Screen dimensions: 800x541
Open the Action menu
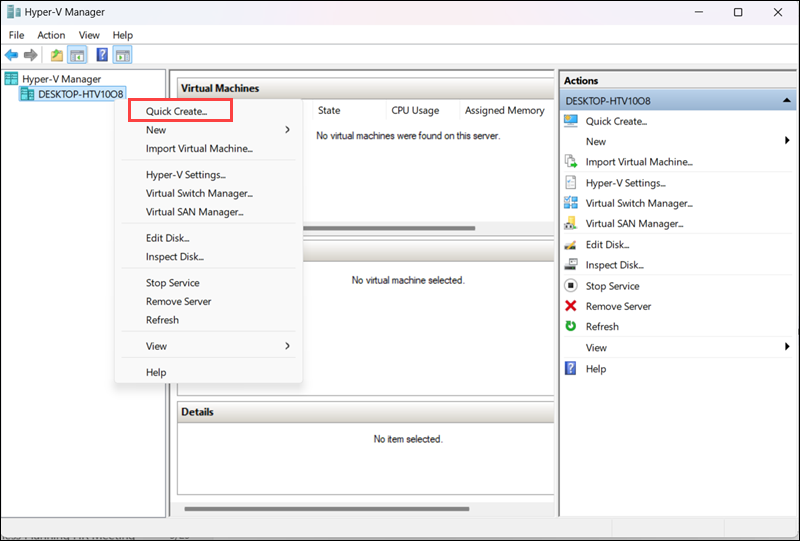51,35
